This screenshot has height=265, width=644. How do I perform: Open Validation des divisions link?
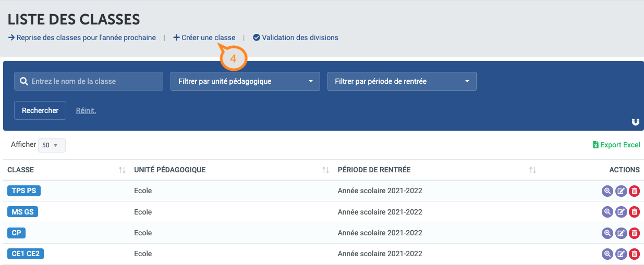(x=296, y=37)
